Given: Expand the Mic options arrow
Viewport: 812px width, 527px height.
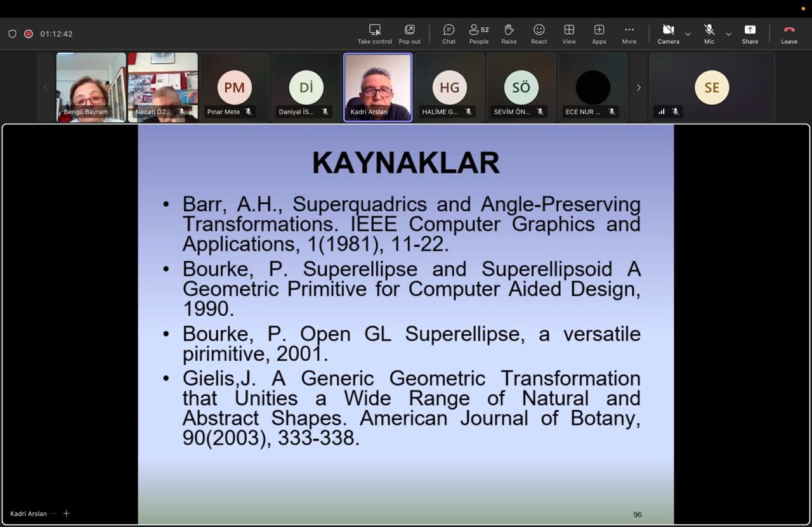Looking at the screenshot, I should click(x=728, y=34).
